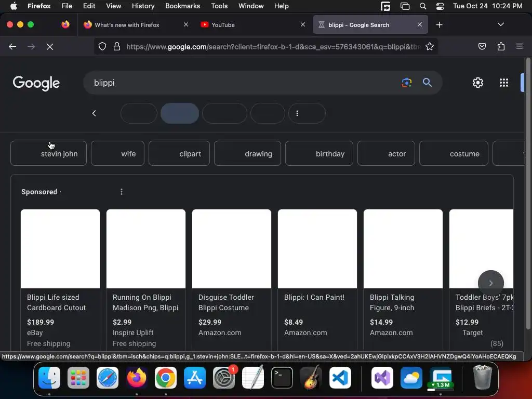Open a new tab with plus button
Image resolution: width=532 pixels, height=399 pixels.
[x=439, y=25]
